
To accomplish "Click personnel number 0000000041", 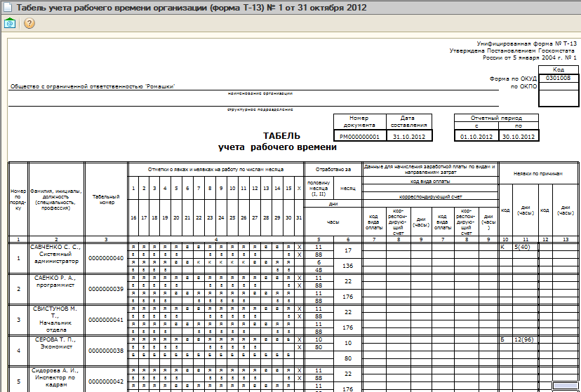I will (106, 320).
